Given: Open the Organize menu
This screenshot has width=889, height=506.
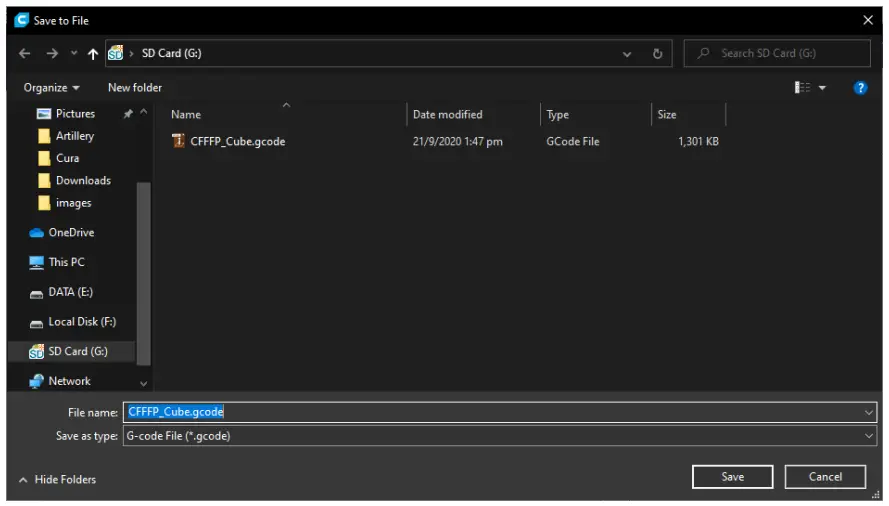Looking at the screenshot, I should pos(52,88).
